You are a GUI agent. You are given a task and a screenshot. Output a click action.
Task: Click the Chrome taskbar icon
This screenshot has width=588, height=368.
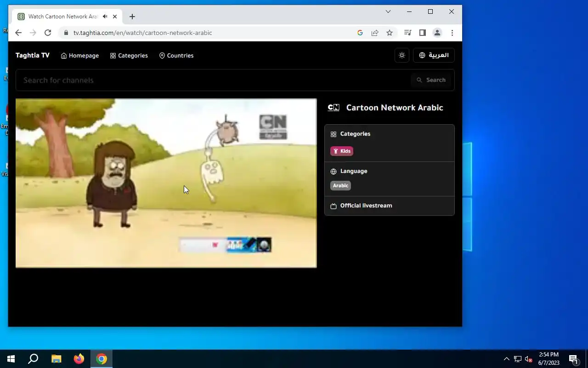coord(102,359)
